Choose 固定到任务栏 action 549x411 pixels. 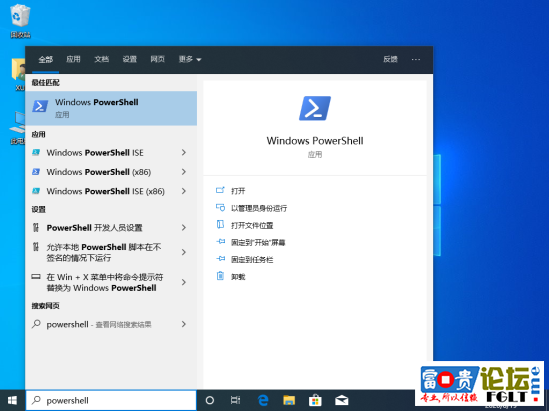click(x=252, y=259)
